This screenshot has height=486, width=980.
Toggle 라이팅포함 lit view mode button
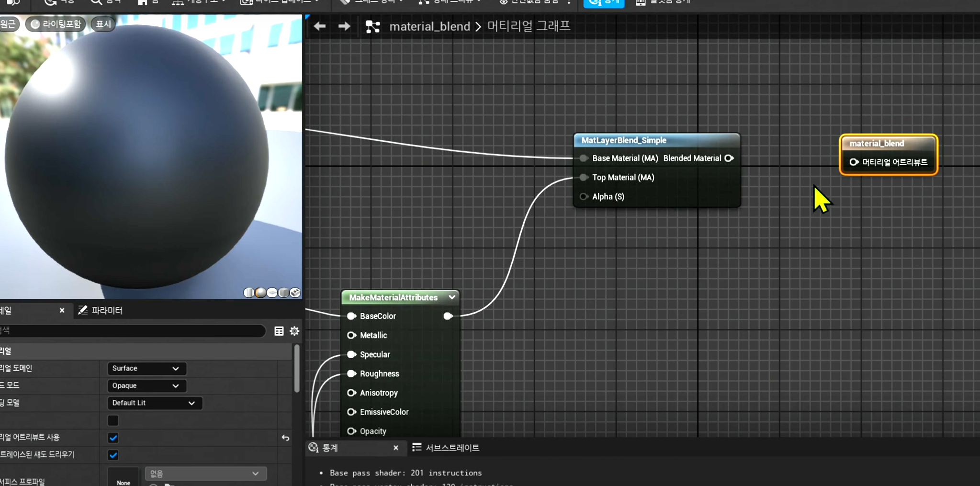[x=56, y=24]
